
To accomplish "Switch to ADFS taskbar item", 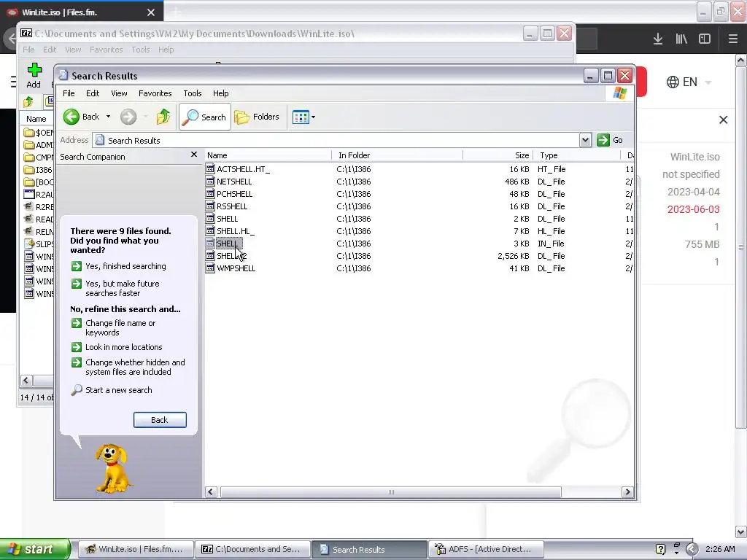I will (485, 549).
